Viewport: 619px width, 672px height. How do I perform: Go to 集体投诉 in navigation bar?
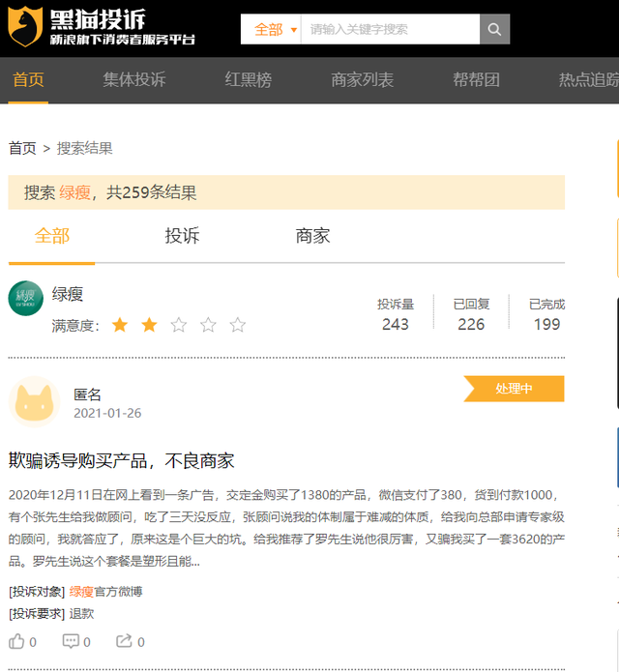134,80
